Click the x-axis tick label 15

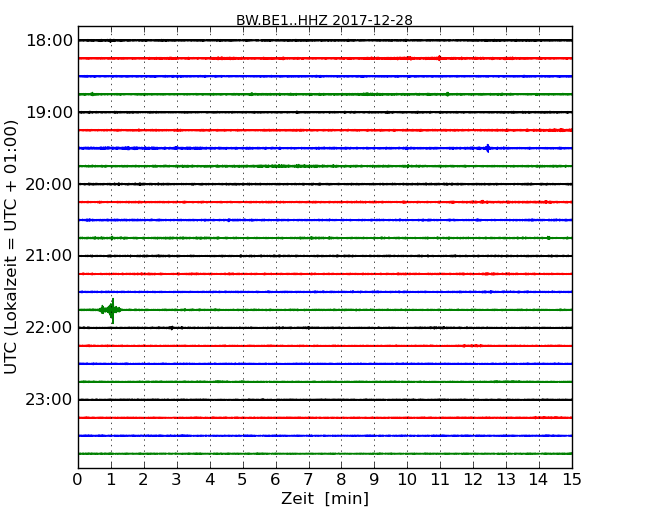click(572, 480)
